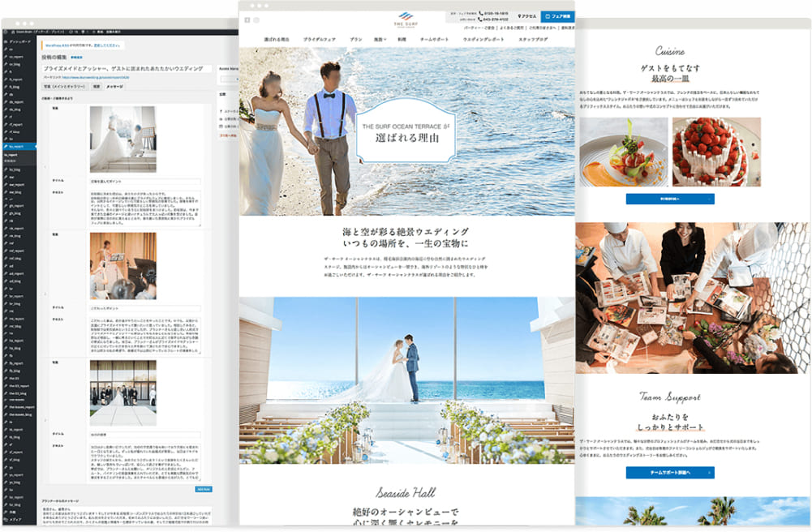Click 新規追加 link beside 投稿の編集

pos(76,58)
